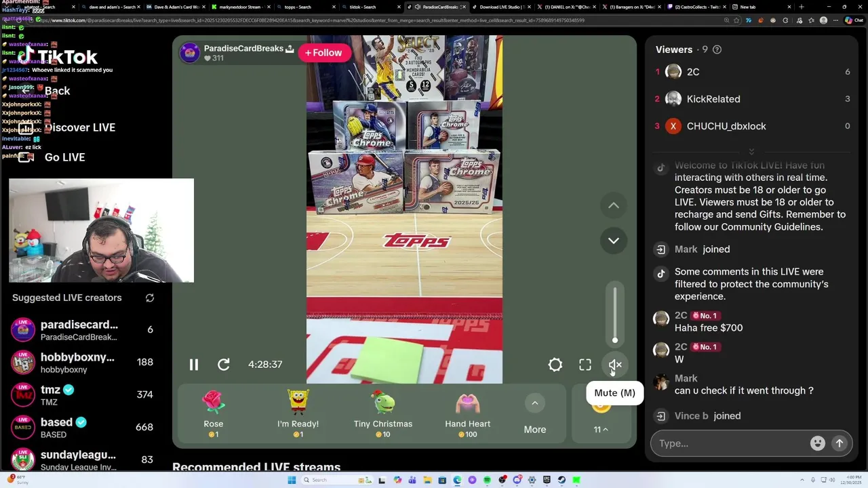Expand More gifts
Screen dimensions: 868x488
tap(535, 415)
